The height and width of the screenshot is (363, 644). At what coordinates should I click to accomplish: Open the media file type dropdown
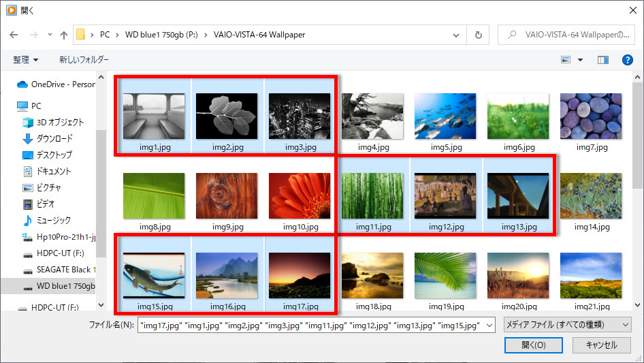point(564,325)
